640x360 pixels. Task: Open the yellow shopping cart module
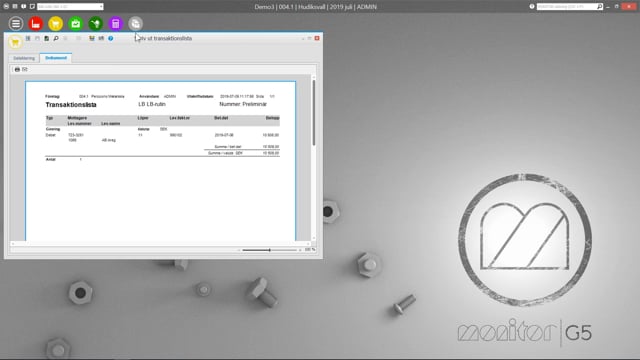(x=56, y=24)
